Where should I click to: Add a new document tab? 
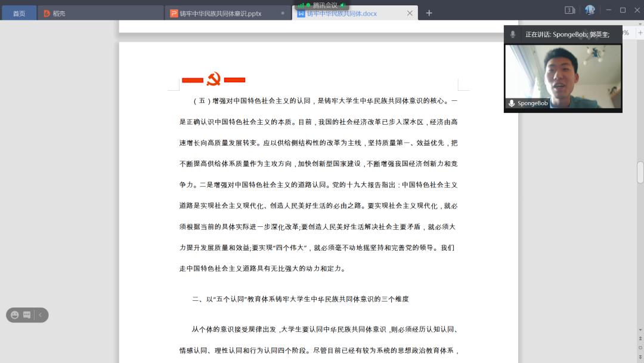tap(429, 13)
